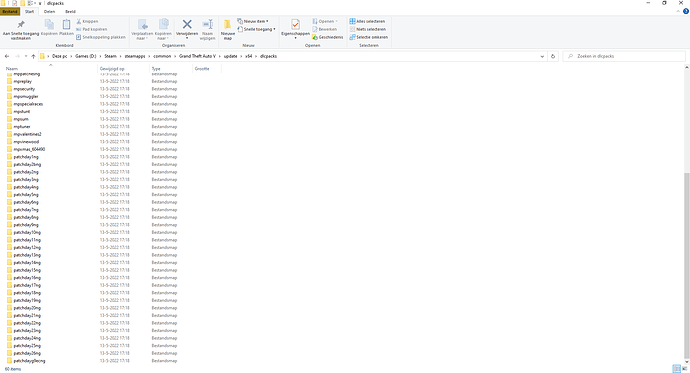
Task: Open Verplaatsen naar button
Action: click(142, 29)
